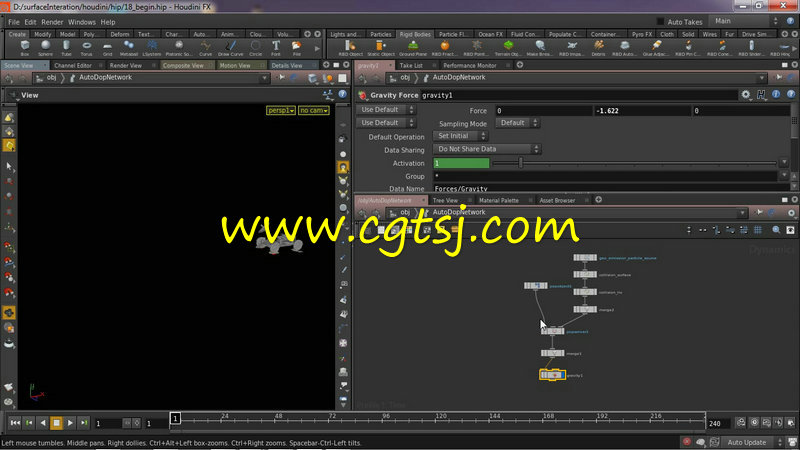Open the Auto Update mode dropdown
Image resolution: width=800 pixels, height=450 pixels.
tap(753, 442)
